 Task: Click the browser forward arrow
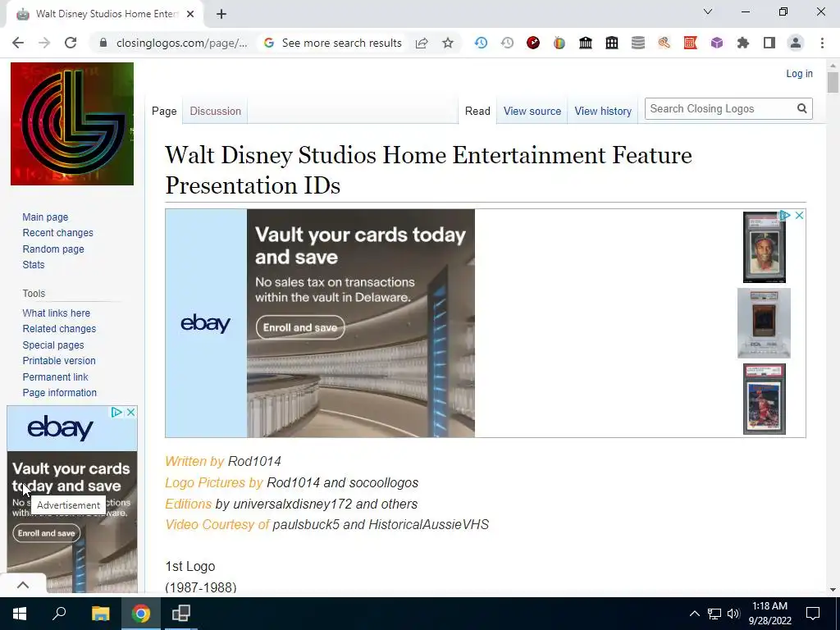pyautogui.click(x=44, y=43)
